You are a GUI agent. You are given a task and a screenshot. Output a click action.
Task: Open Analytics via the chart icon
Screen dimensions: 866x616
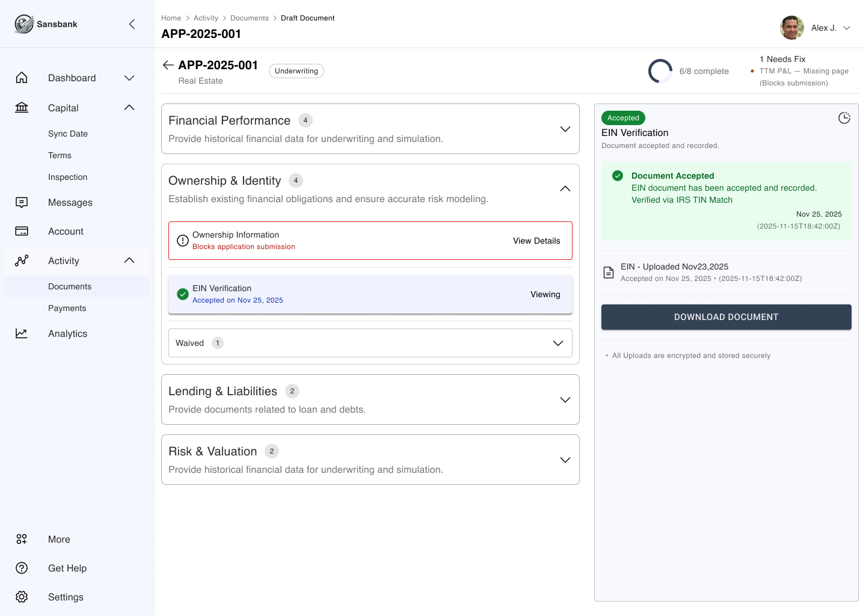pos(22,333)
